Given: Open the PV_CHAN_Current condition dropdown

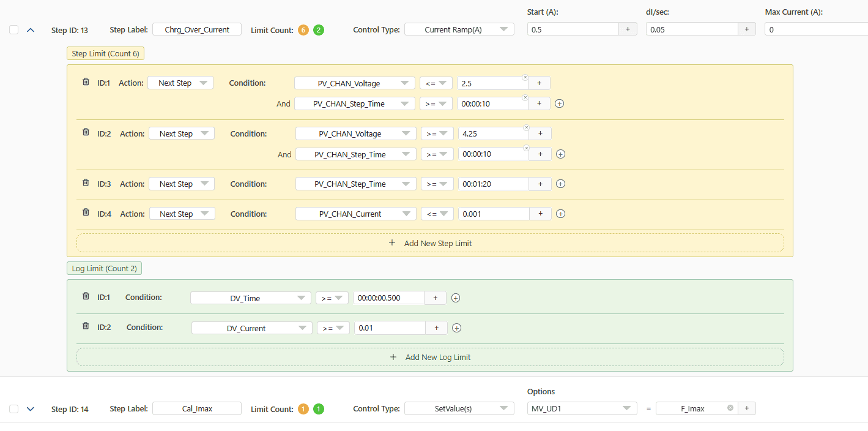Looking at the screenshot, I should 356,214.
